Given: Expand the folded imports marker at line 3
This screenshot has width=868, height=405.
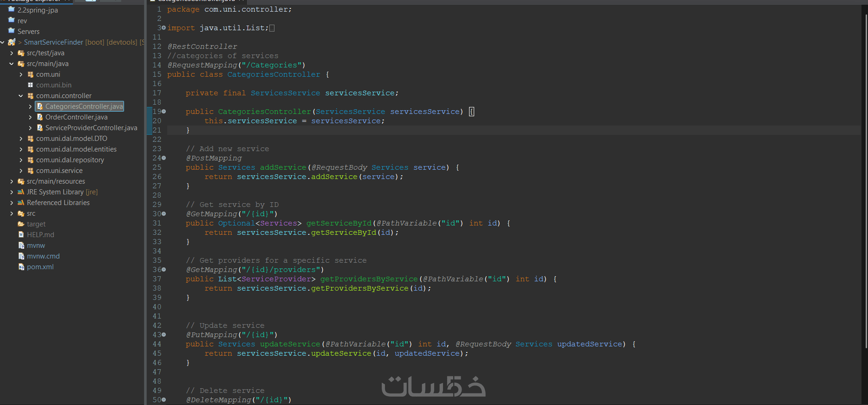Looking at the screenshot, I should (x=163, y=28).
